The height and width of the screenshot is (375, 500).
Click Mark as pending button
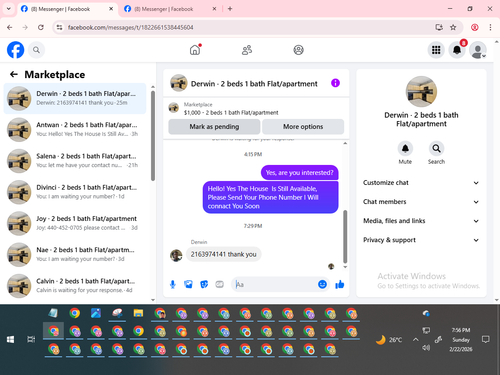pyautogui.click(x=214, y=127)
